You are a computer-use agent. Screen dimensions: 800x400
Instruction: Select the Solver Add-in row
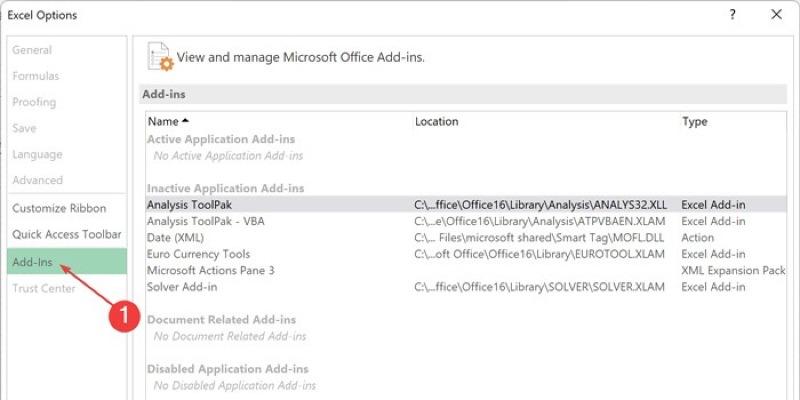[x=466, y=287]
